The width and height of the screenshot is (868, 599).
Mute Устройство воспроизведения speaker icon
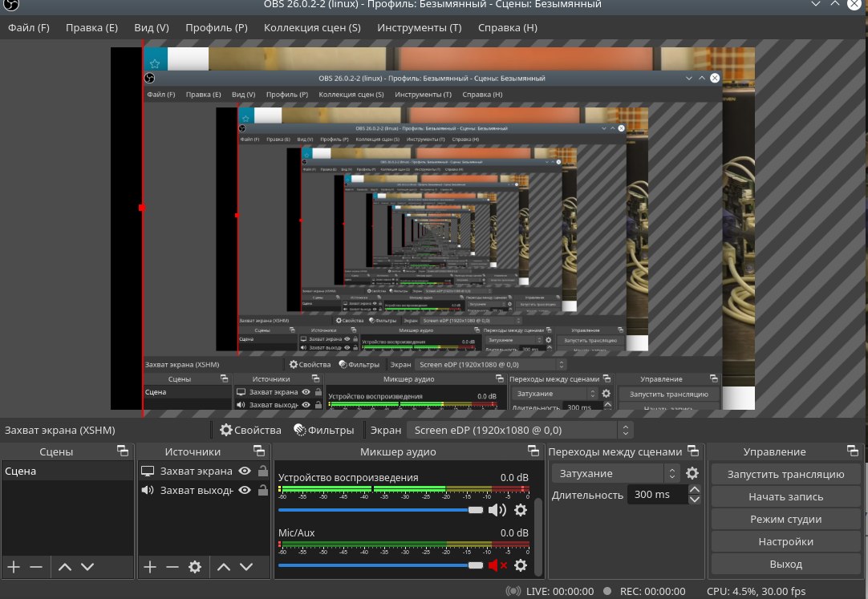tap(497, 510)
